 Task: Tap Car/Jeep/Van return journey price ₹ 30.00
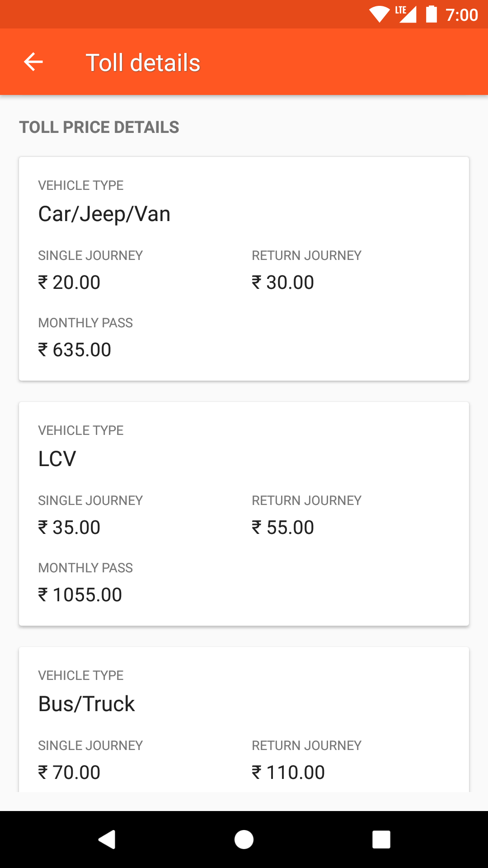point(283,283)
